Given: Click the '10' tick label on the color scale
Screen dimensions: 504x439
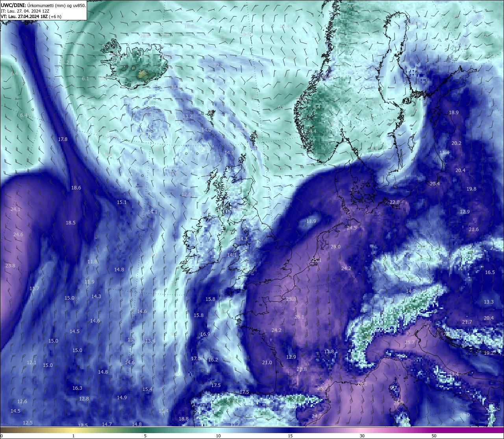Looking at the screenshot, I should click(x=218, y=435).
